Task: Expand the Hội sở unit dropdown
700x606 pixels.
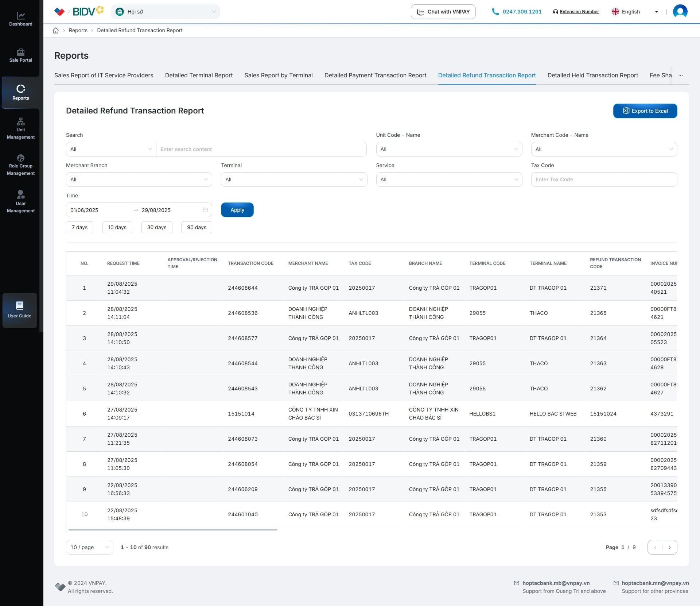Action: [x=166, y=12]
